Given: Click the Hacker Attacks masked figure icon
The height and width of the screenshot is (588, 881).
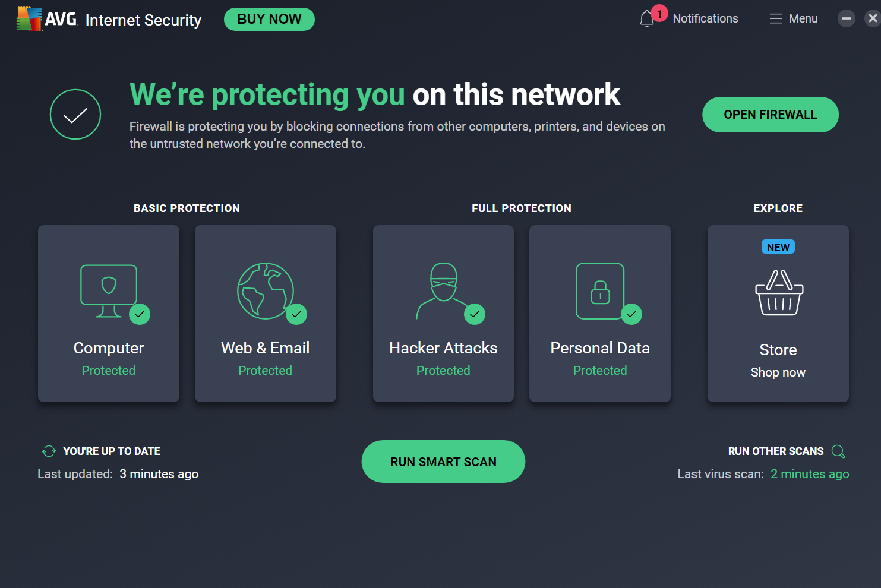Looking at the screenshot, I should (443, 290).
